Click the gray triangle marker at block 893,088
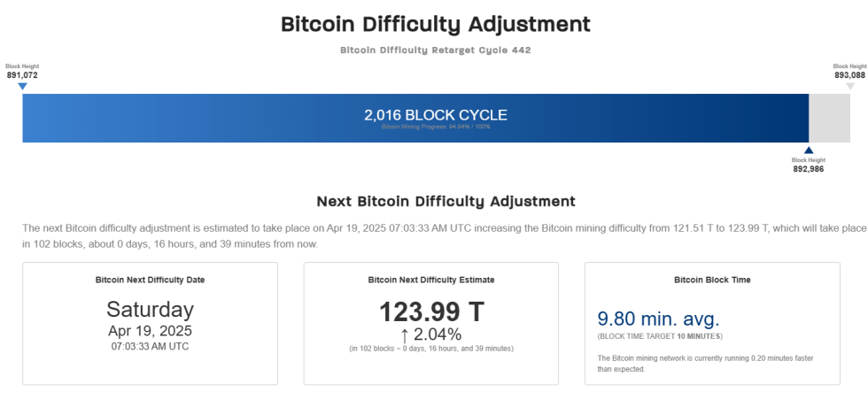868x415 pixels. click(x=850, y=87)
